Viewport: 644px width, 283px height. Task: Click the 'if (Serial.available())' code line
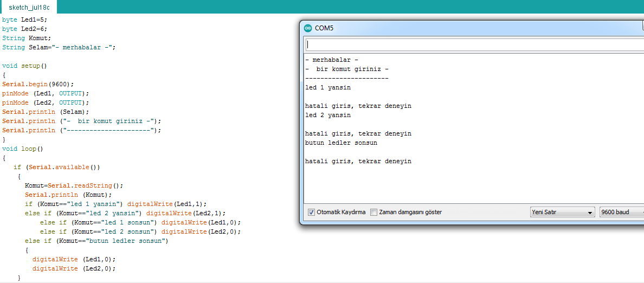(x=57, y=167)
